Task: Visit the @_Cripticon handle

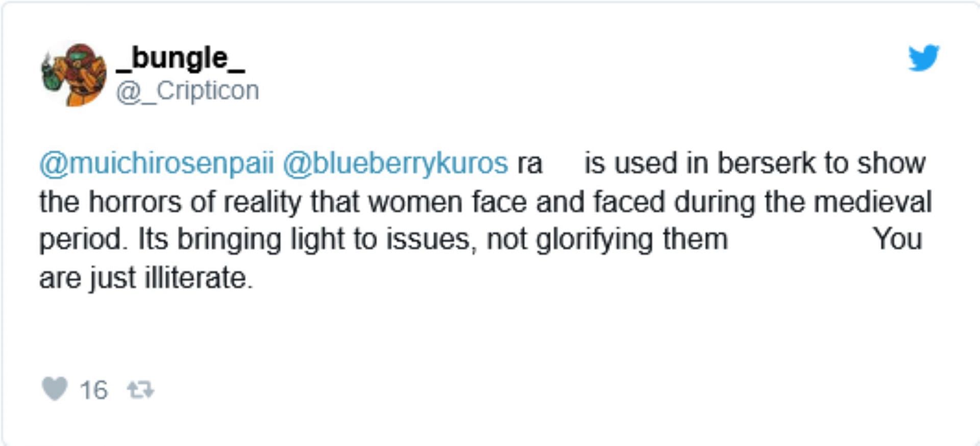Action: [187, 91]
